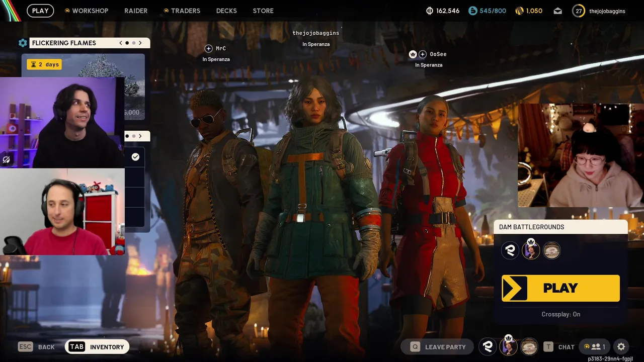Select first Flickering Flames page dot

click(127, 43)
